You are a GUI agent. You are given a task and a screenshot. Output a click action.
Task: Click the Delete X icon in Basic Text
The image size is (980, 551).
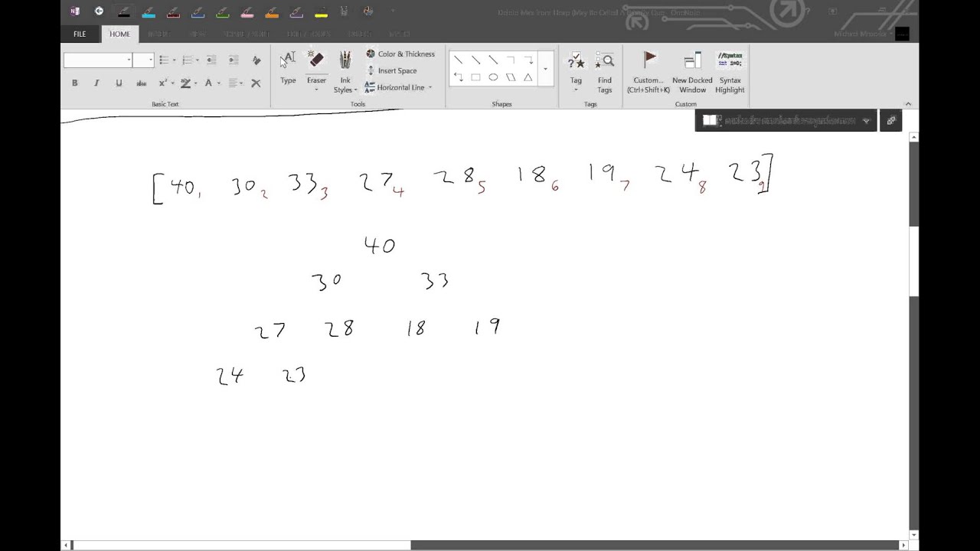coord(256,83)
